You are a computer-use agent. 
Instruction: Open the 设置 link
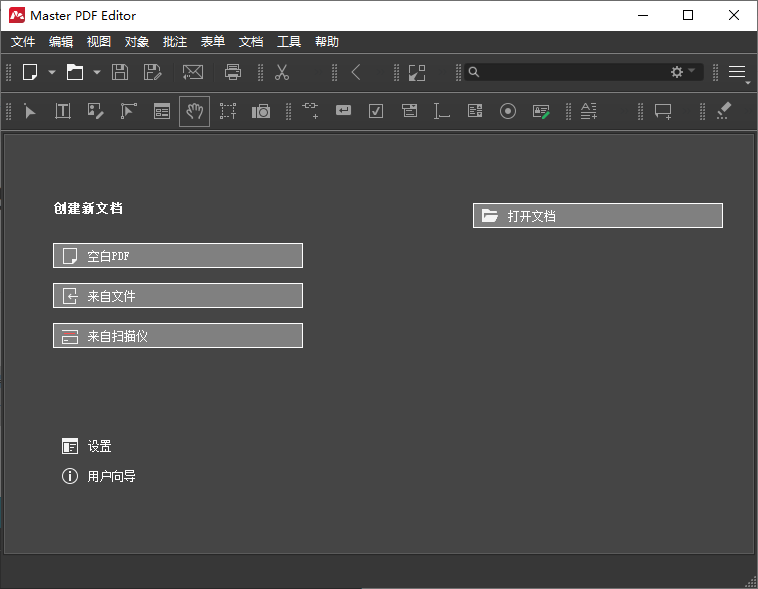point(87,446)
